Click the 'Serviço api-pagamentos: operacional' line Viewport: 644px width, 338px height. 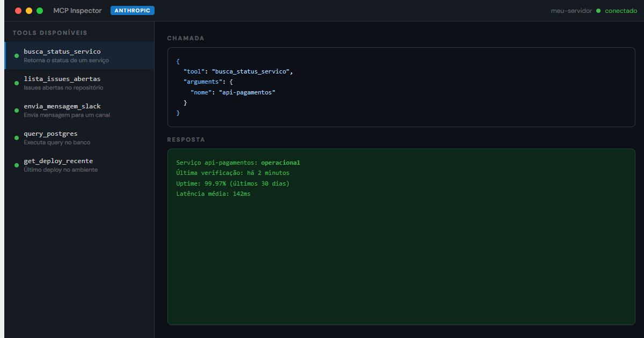pos(238,163)
